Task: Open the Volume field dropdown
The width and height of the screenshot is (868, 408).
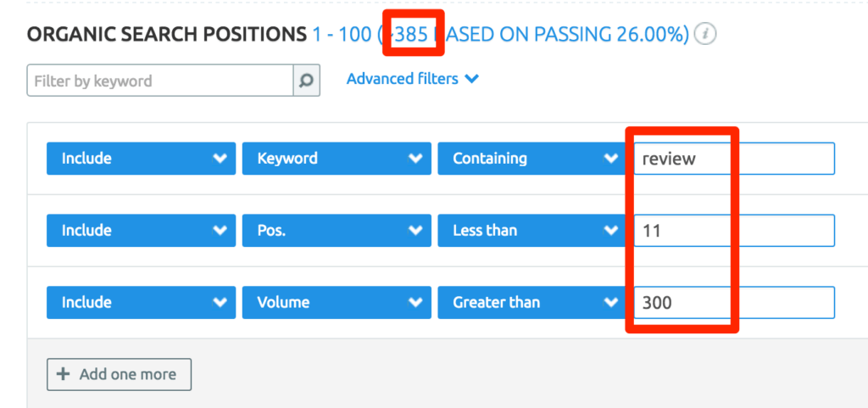Action: pyautogui.click(x=337, y=302)
